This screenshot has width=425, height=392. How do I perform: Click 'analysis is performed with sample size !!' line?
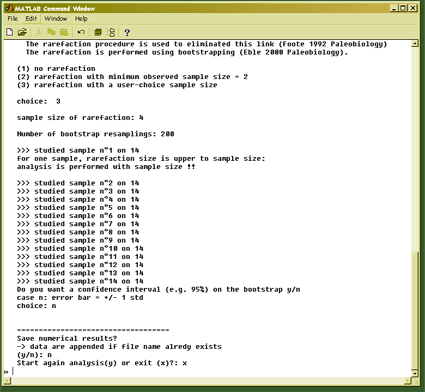[x=106, y=167]
